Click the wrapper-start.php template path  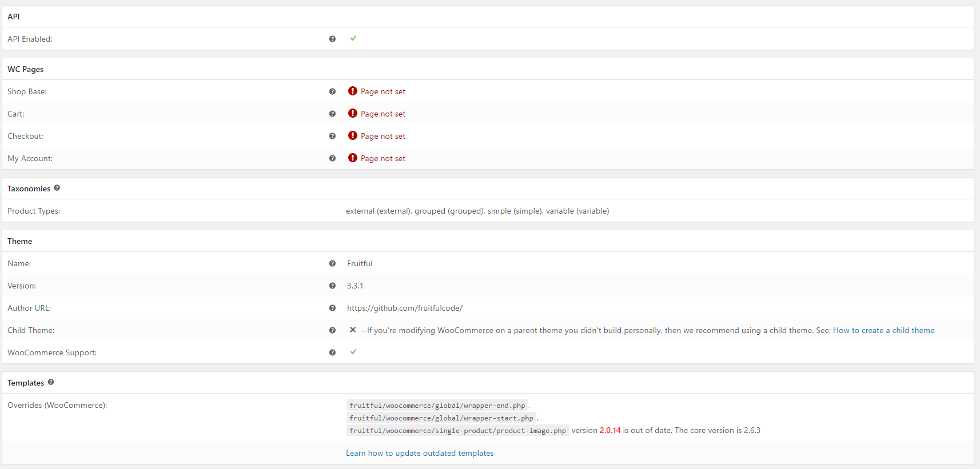click(441, 418)
